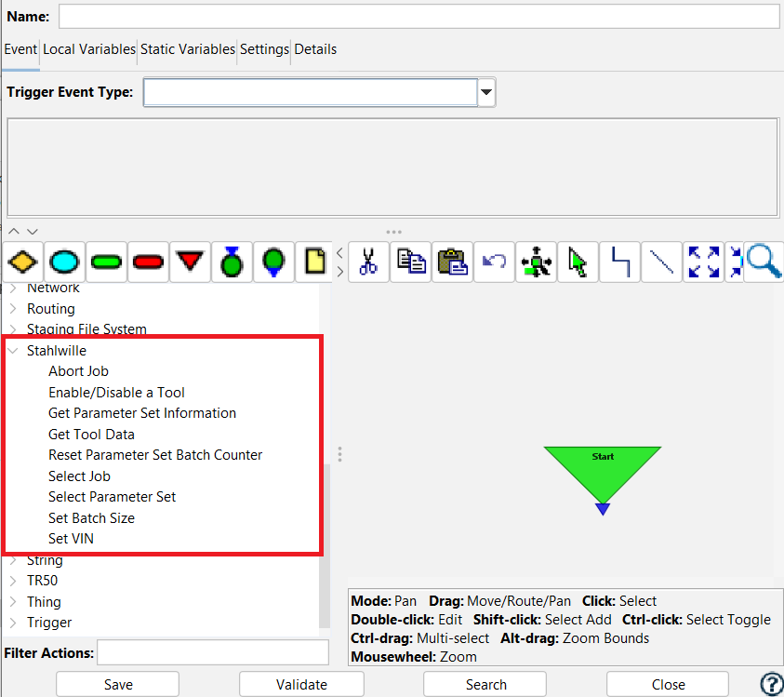Pick the cyan ellipse shape tool
This screenshot has height=697, width=784.
pyautogui.click(x=64, y=261)
